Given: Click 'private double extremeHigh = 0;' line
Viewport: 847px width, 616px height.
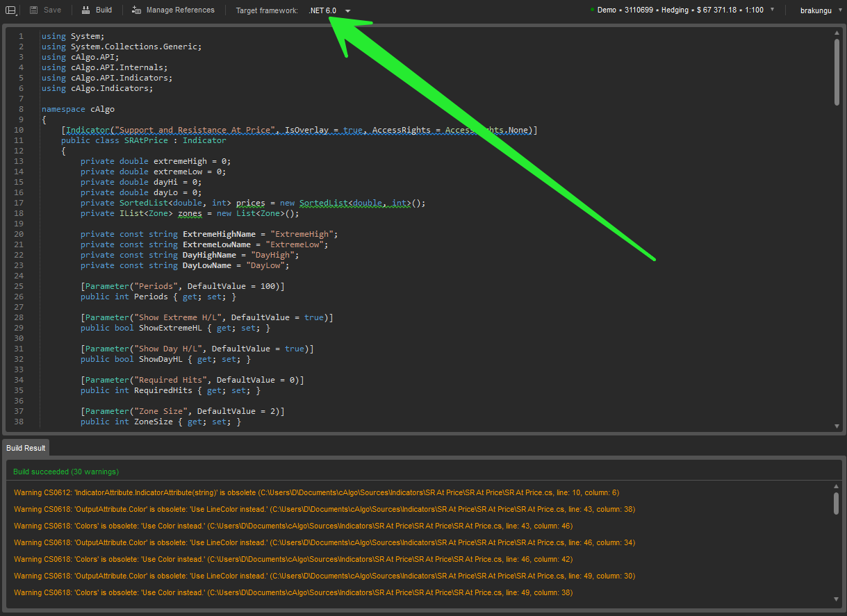Looking at the screenshot, I should click(x=156, y=161).
